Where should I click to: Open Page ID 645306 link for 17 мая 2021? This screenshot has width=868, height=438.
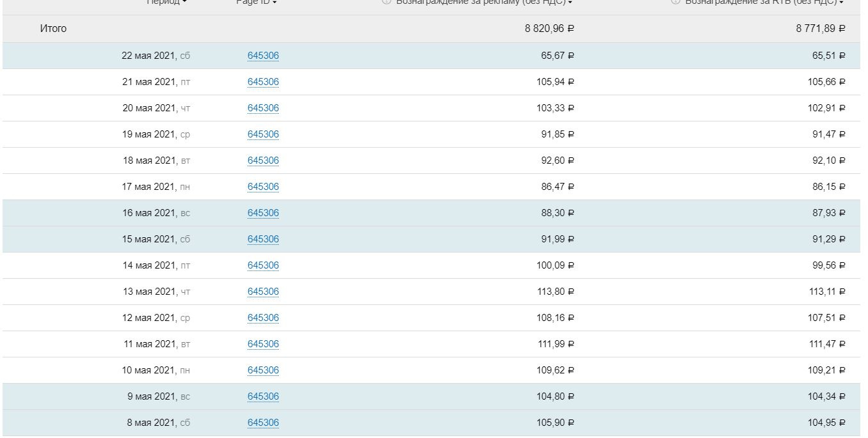263,187
